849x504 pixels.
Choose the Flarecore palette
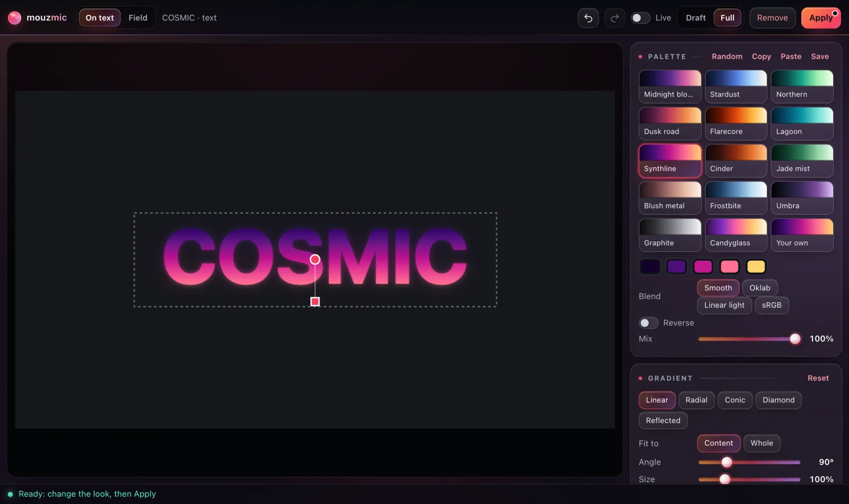click(736, 124)
